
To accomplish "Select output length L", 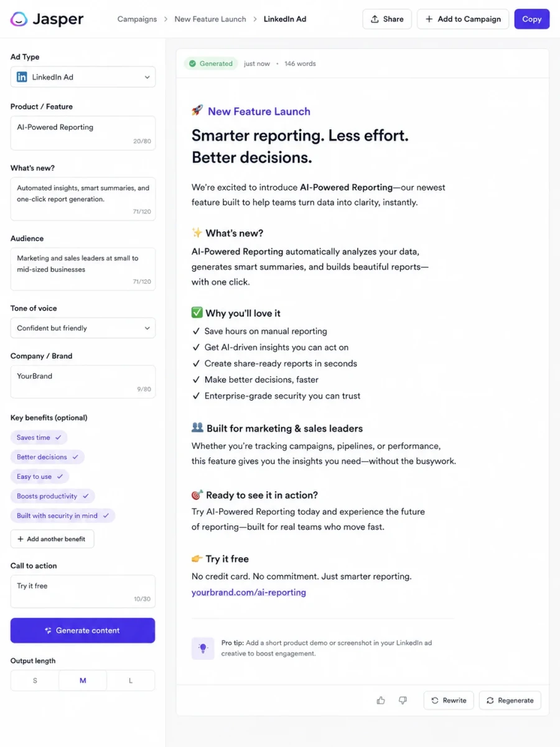I will pos(131,680).
